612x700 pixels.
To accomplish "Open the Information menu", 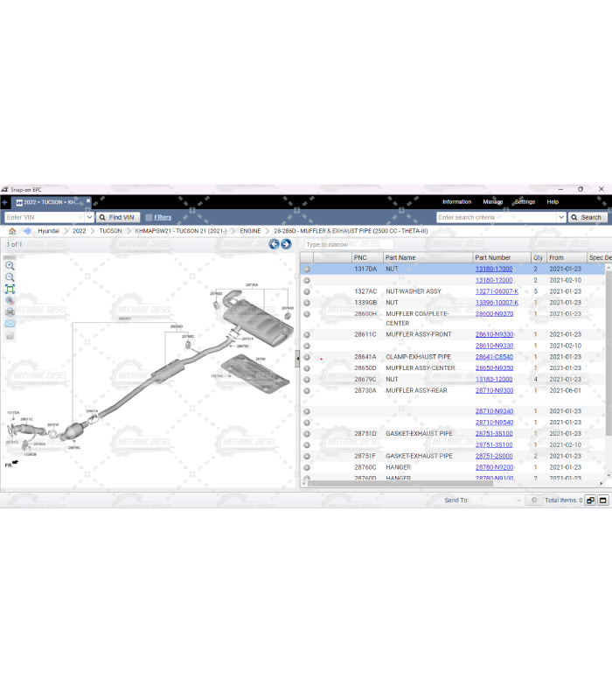I will click(x=456, y=202).
